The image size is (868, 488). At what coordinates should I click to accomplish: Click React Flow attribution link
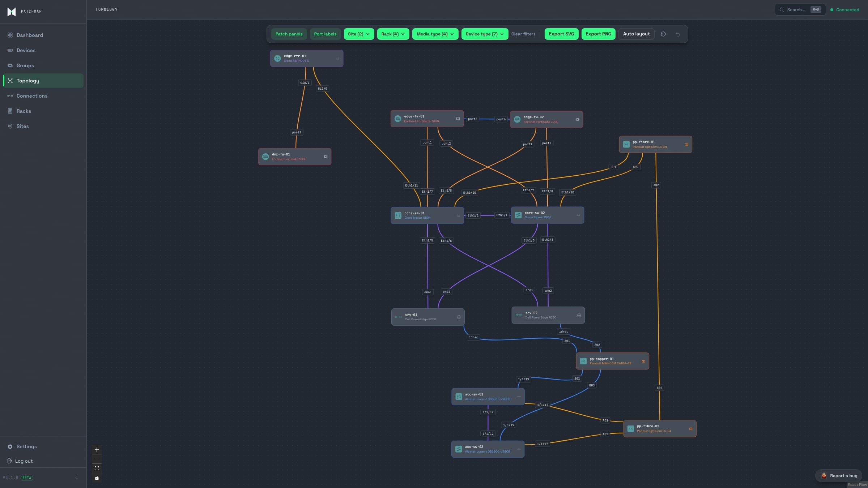(x=857, y=485)
